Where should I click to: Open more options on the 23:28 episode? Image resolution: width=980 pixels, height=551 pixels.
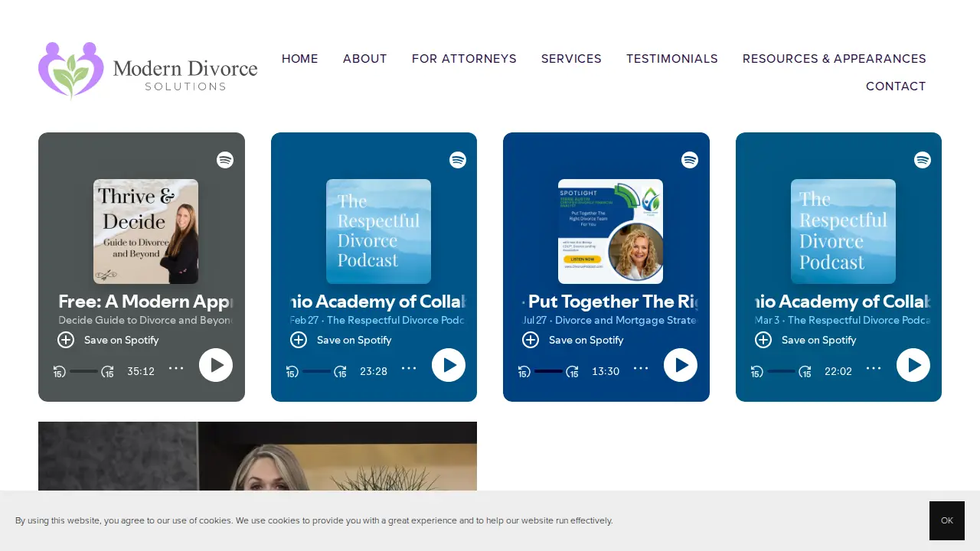pos(409,368)
